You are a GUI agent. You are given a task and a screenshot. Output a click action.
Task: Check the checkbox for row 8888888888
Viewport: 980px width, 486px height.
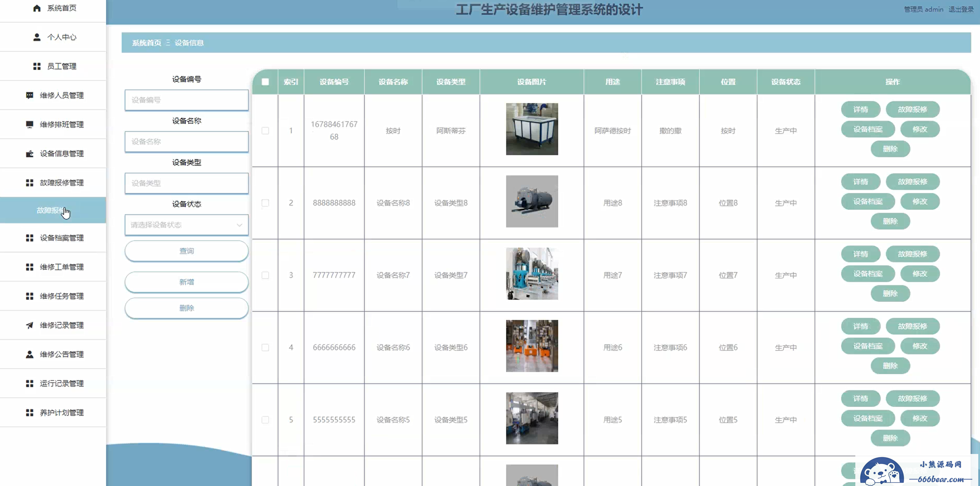click(265, 203)
